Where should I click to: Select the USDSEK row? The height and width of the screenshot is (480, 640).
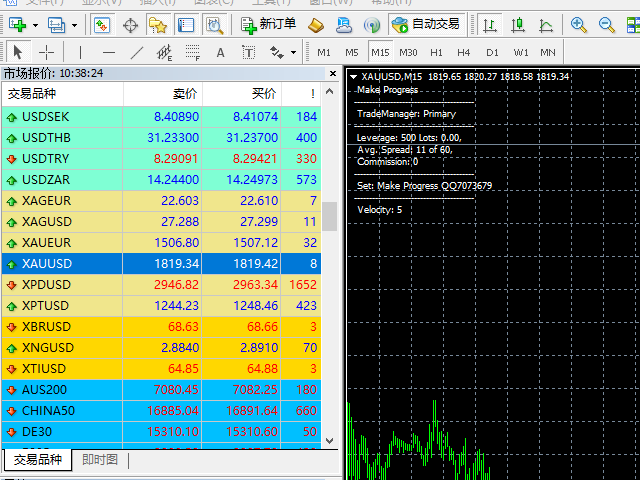161,117
